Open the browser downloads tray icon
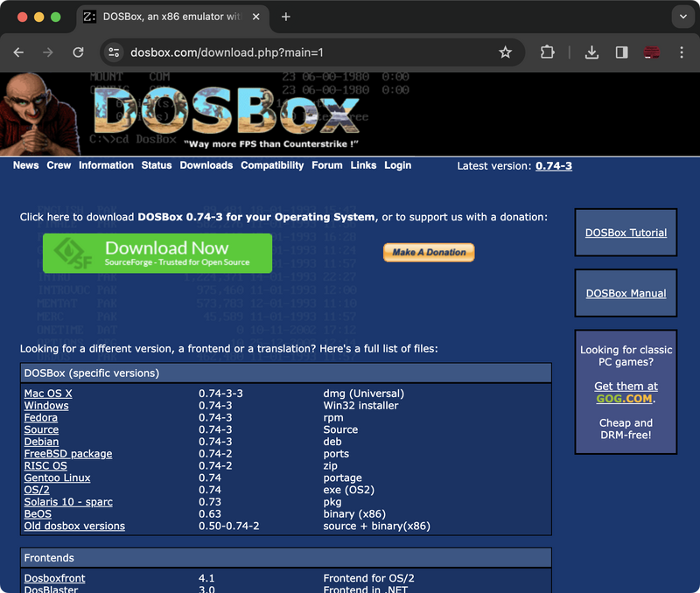Viewport: 700px width, 593px height. 591,52
